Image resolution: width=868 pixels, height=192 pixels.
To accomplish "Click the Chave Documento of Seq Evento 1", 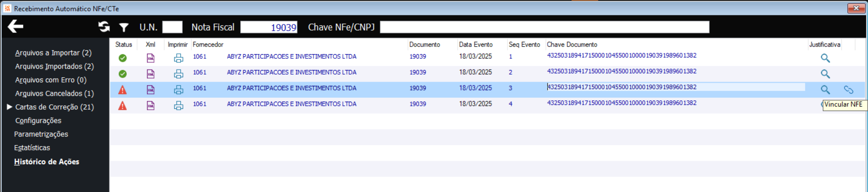I will (621, 56).
